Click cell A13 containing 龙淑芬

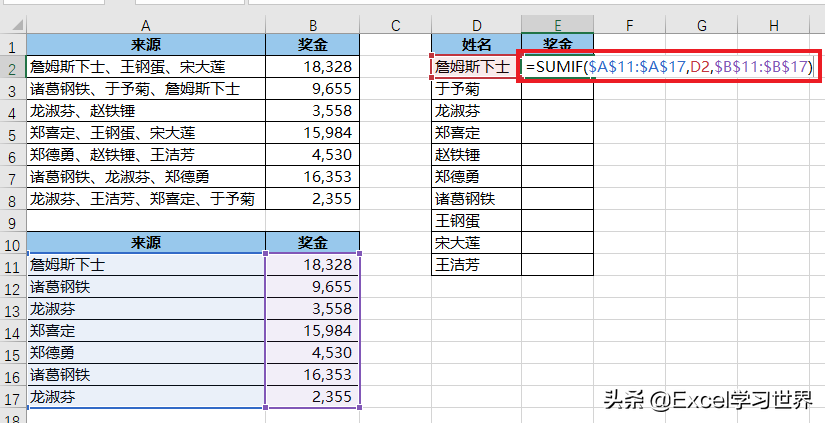tap(146, 309)
